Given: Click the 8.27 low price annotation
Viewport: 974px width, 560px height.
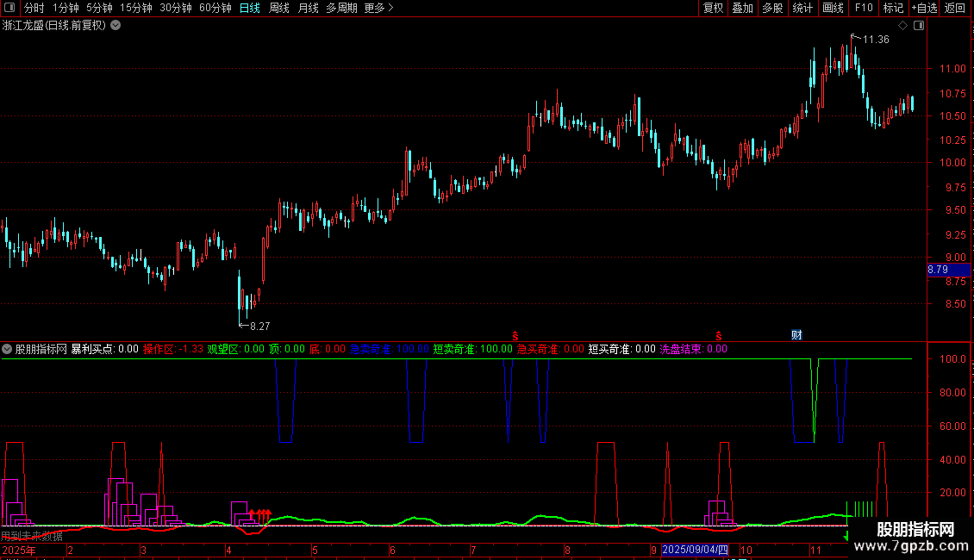Looking at the screenshot, I should click(259, 326).
